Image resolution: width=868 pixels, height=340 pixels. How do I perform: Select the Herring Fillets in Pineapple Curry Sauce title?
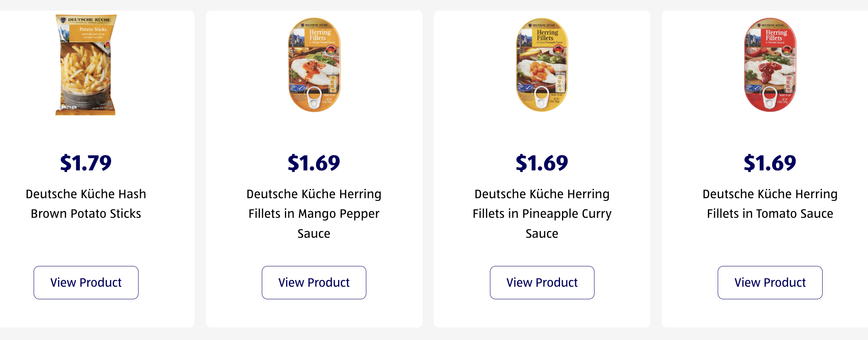(x=542, y=213)
